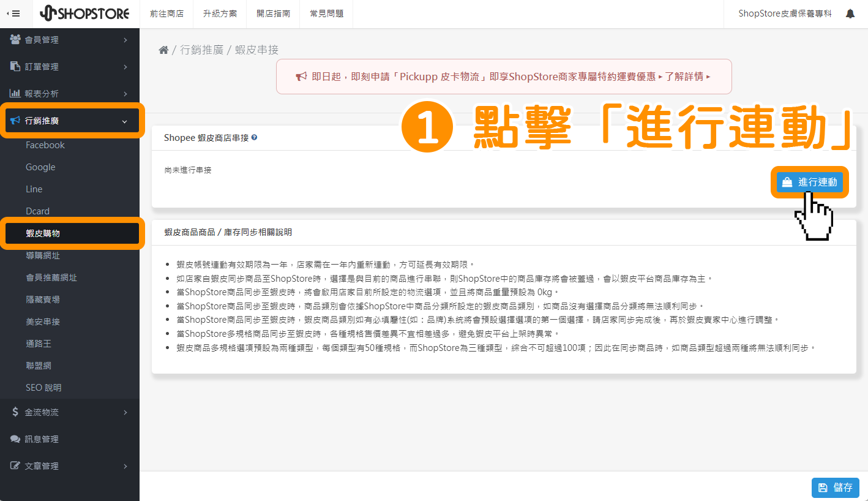Viewport: 868px width, 501px height.
Task: Open 前往商店 in the top menu
Action: point(166,13)
